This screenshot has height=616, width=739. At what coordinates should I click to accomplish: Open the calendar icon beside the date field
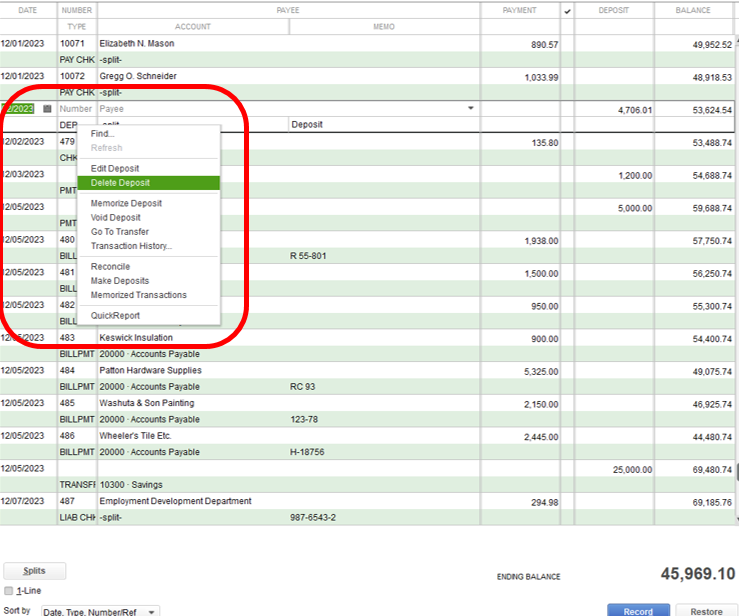click(x=47, y=109)
